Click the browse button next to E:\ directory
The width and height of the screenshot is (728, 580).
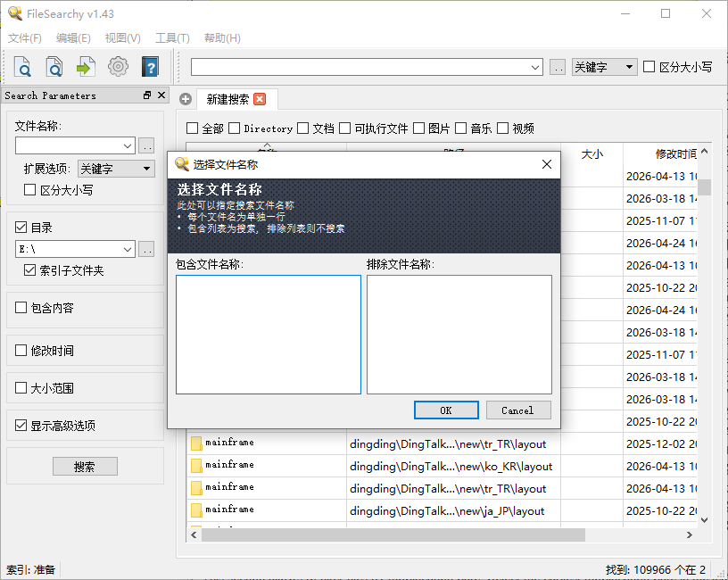[146, 249]
